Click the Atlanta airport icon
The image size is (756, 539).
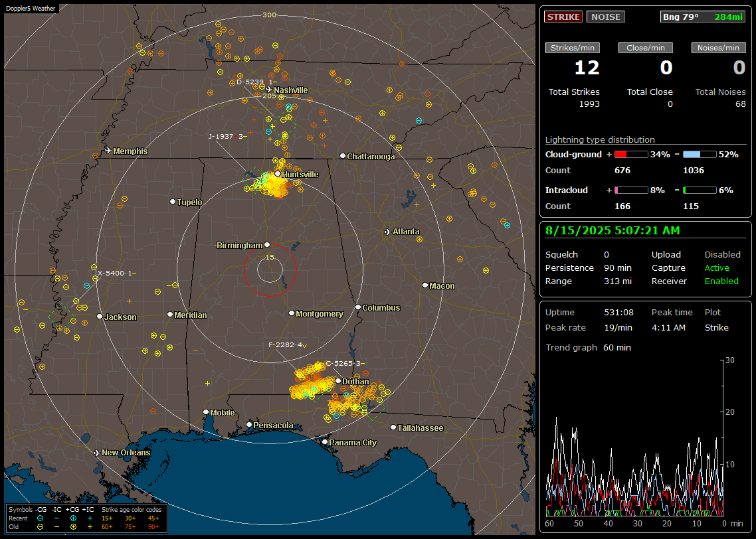(388, 232)
